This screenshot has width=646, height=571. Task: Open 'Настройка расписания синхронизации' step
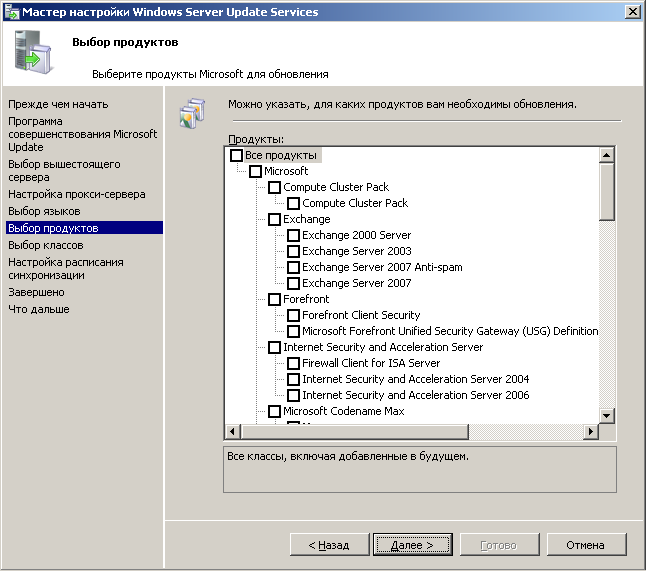pyautogui.click(x=66, y=269)
